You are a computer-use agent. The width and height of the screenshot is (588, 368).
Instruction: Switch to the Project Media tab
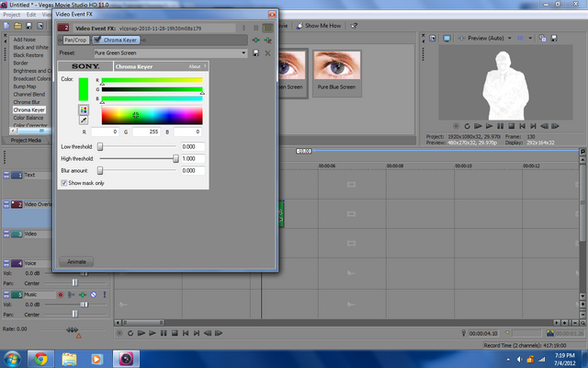(x=26, y=141)
